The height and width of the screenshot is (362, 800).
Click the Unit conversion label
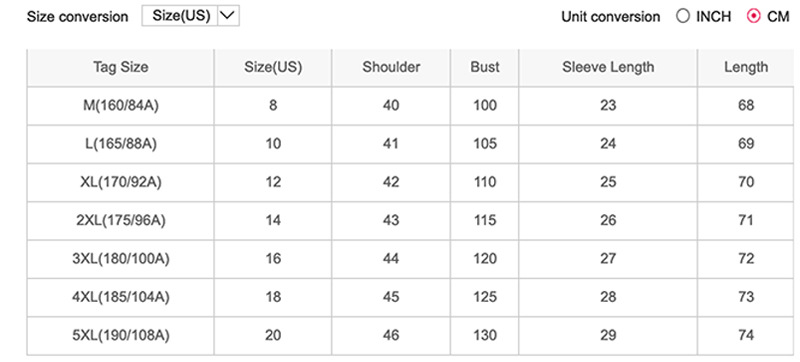point(610,17)
